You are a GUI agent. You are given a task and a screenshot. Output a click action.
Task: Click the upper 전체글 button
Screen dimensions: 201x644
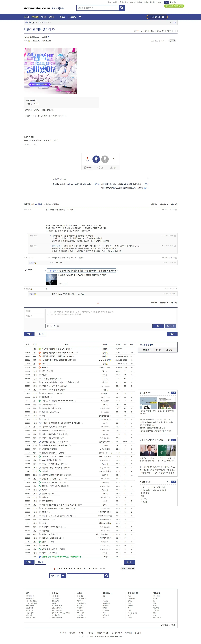tap(29, 334)
